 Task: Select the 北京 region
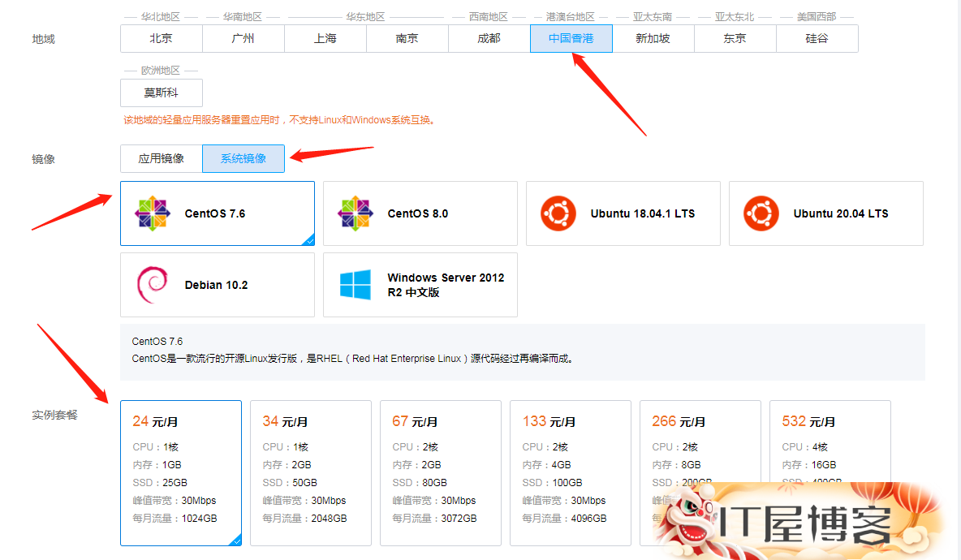tap(162, 39)
